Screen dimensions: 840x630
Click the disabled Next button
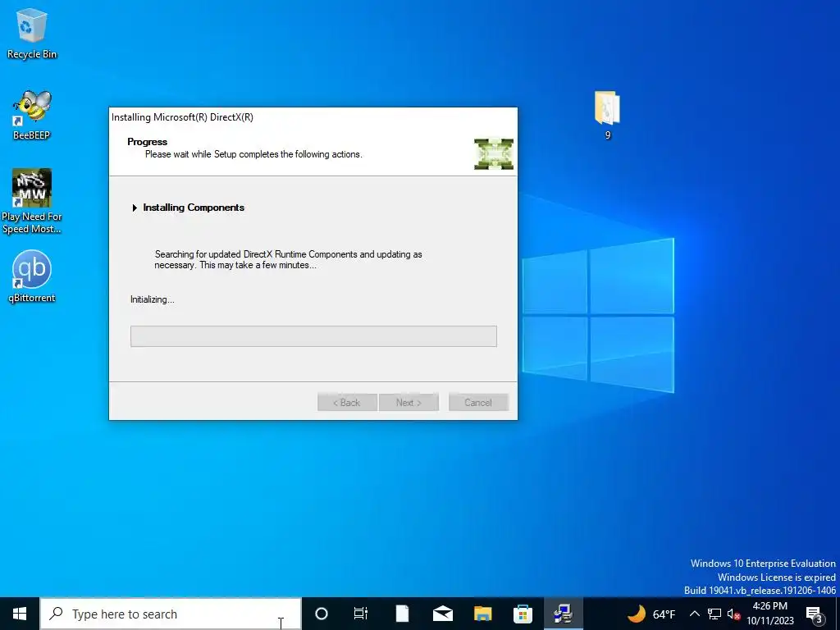click(409, 402)
